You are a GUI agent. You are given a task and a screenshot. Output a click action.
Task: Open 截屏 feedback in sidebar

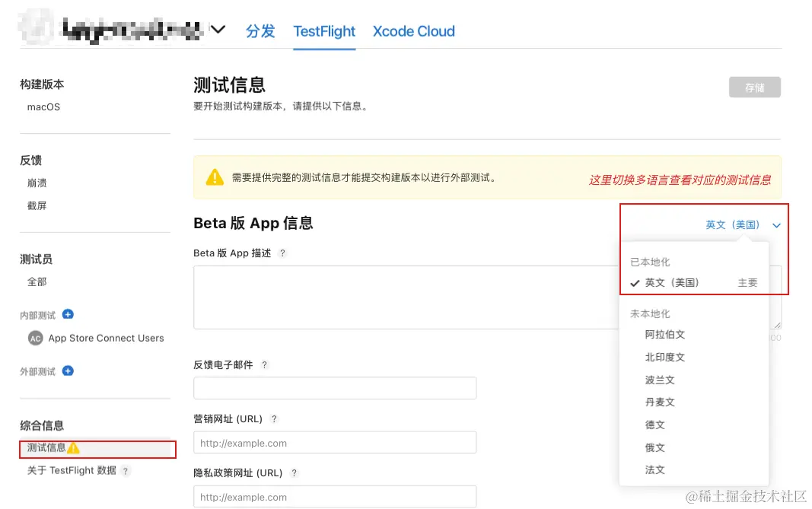point(37,205)
